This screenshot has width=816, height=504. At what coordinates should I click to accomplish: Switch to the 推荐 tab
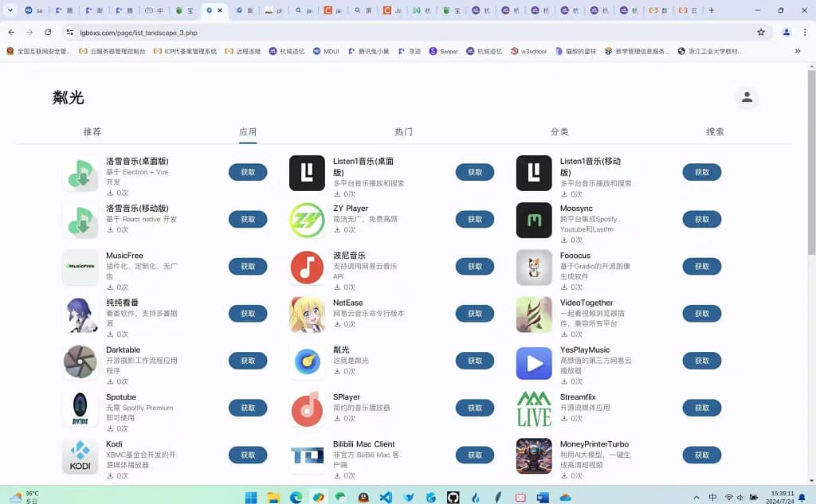tap(92, 132)
